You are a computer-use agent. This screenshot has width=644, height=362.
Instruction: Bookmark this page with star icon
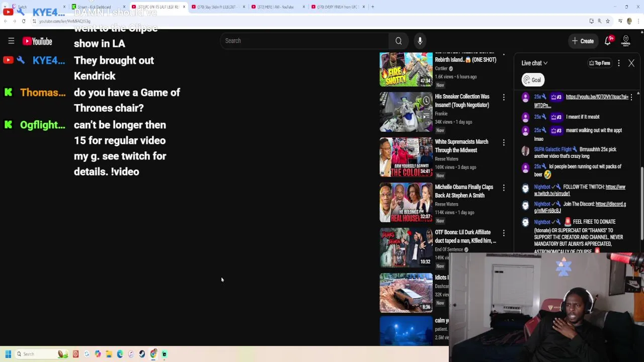(608, 21)
